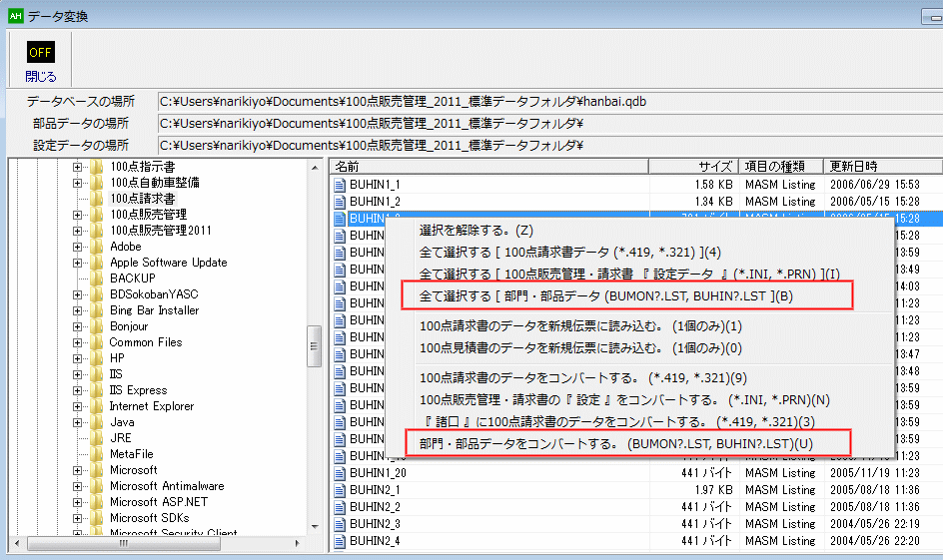Click the BUHIN1_20 file icon
943x560 pixels.
pos(340,473)
